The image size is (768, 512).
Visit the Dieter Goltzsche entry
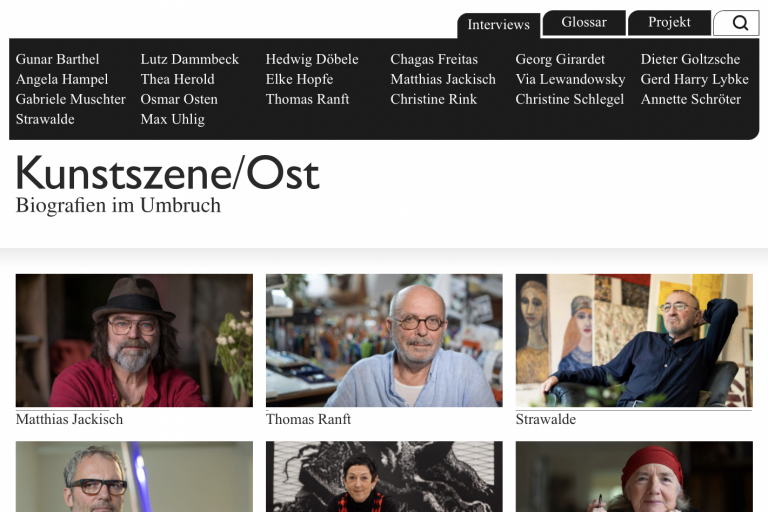[x=690, y=59]
